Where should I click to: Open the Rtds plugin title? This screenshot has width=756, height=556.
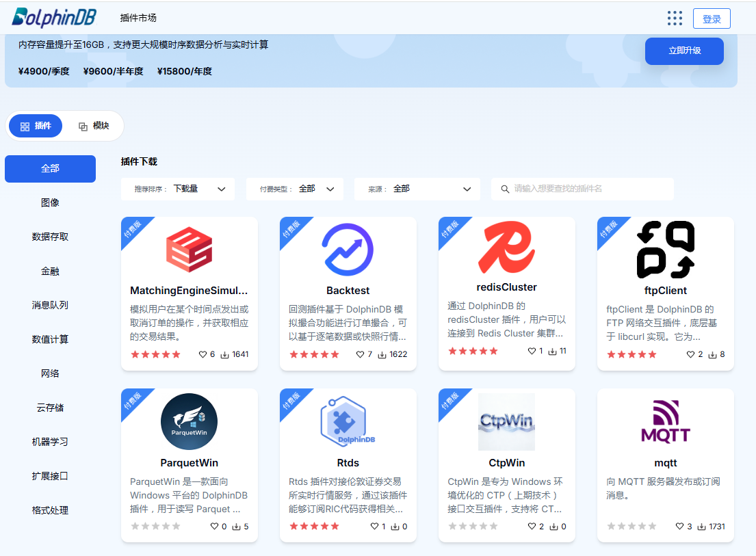(x=348, y=463)
